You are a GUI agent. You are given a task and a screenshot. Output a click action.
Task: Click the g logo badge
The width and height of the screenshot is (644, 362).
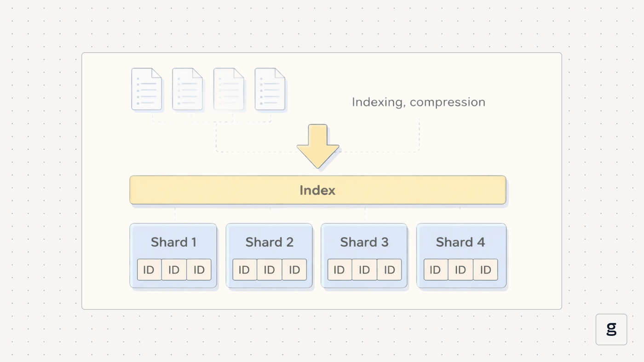tap(611, 329)
